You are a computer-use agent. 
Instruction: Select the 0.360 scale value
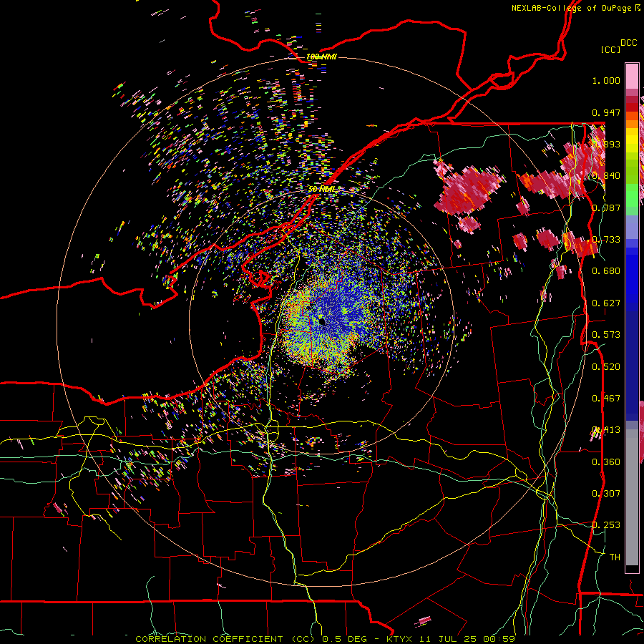point(606,462)
